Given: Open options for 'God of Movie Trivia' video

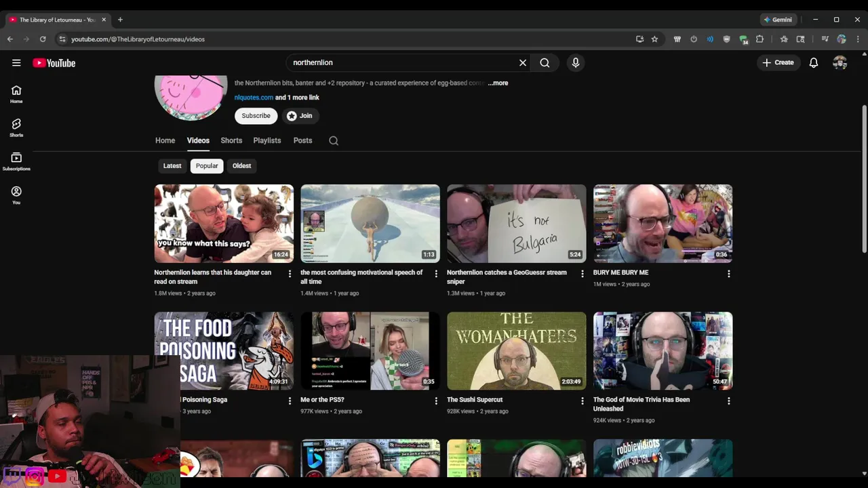Looking at the screenshot, I should (729, 401).
